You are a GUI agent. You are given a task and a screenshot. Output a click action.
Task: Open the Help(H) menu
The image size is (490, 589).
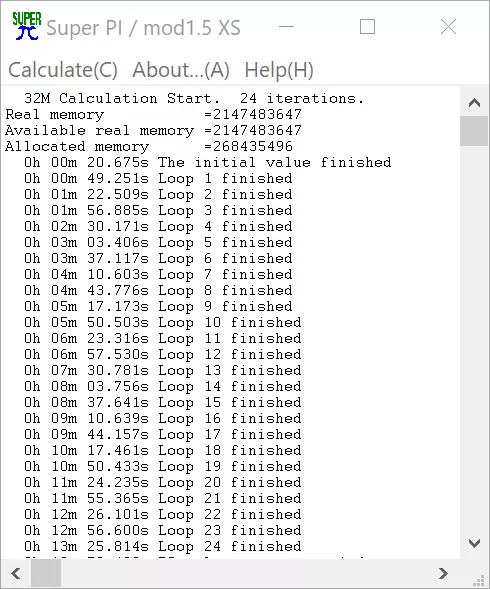pos(279,70)
